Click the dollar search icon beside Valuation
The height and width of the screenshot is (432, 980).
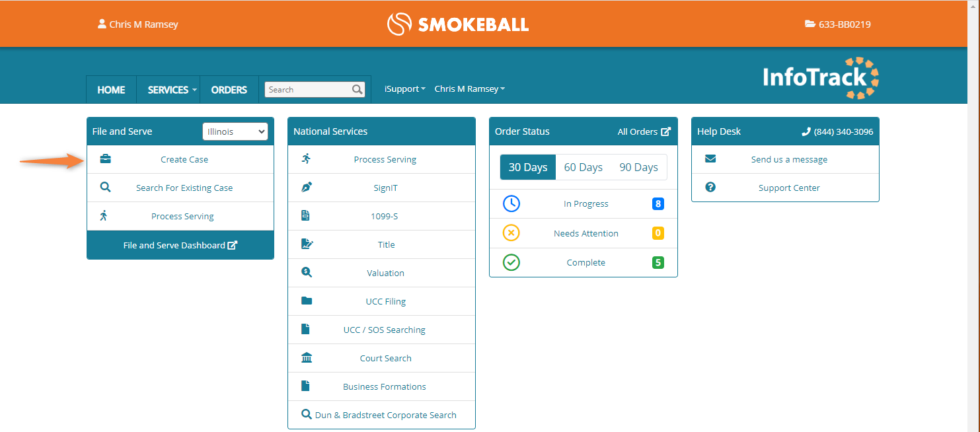tap(306, 273)
